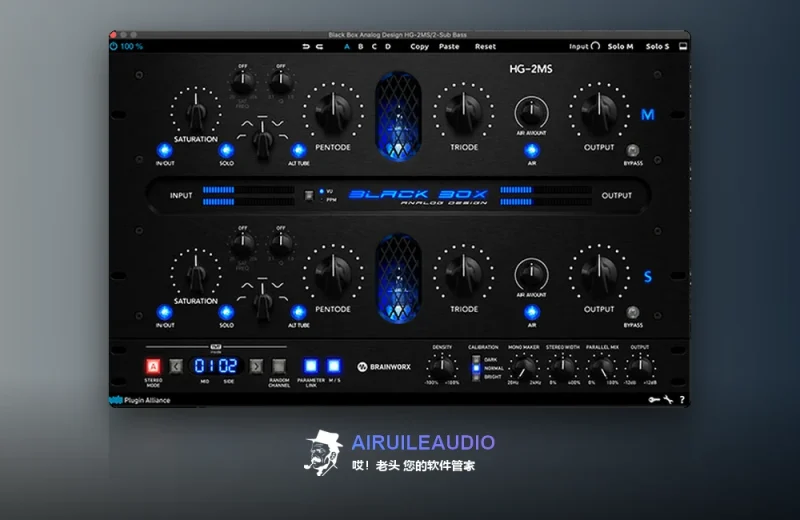Image resolution: width=800 pixels, height=520 pixels.
Task: Click the previous TMT channel arrow
Action: pos(176,366)
